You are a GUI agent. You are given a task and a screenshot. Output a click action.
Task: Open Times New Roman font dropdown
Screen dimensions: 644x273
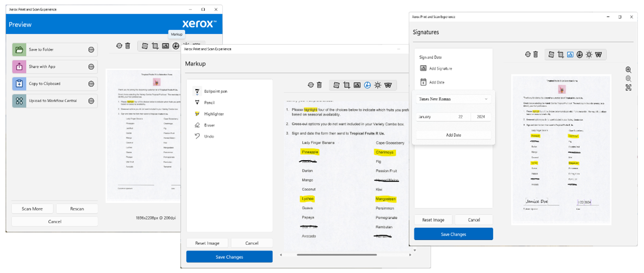click(x=453, y=99)
